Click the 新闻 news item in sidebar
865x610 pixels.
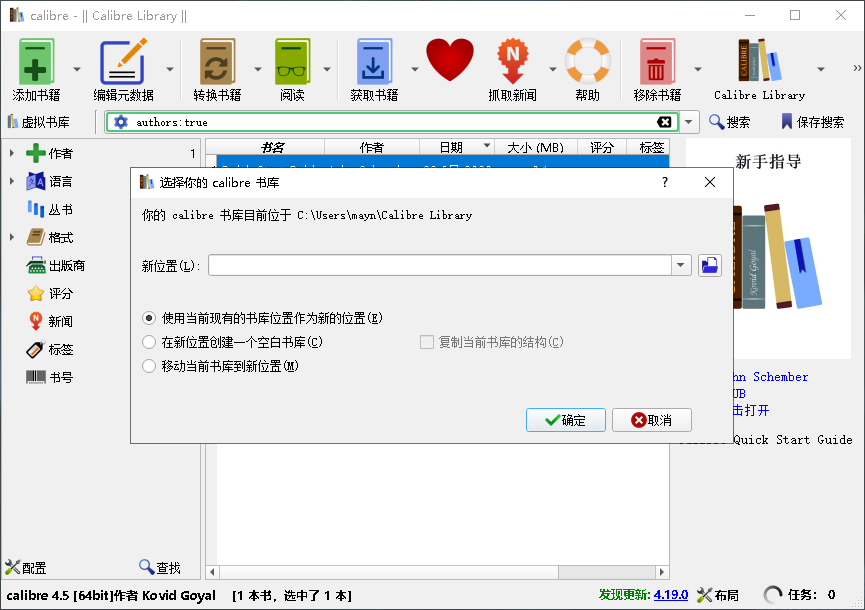click(50, 322)
